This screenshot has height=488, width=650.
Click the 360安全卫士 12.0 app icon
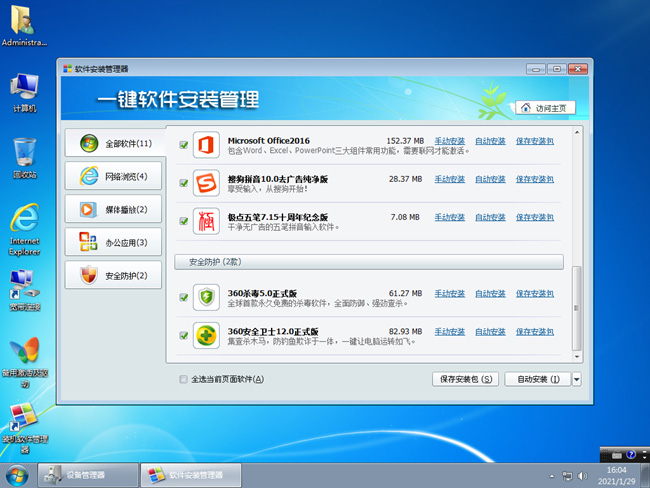pos(206,335)
